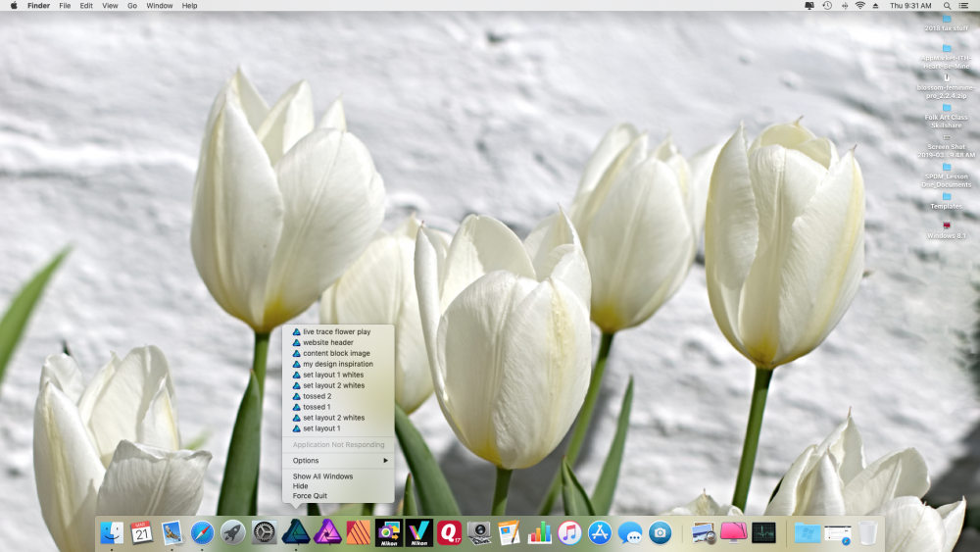Screen dimensions: 980x552
Task: Open the Edit menu
Action: (86, 6)
